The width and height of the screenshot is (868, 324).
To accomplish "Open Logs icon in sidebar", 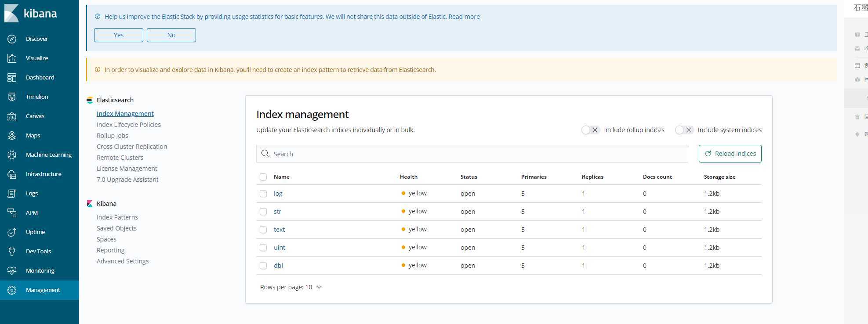I will click(12, 194).
